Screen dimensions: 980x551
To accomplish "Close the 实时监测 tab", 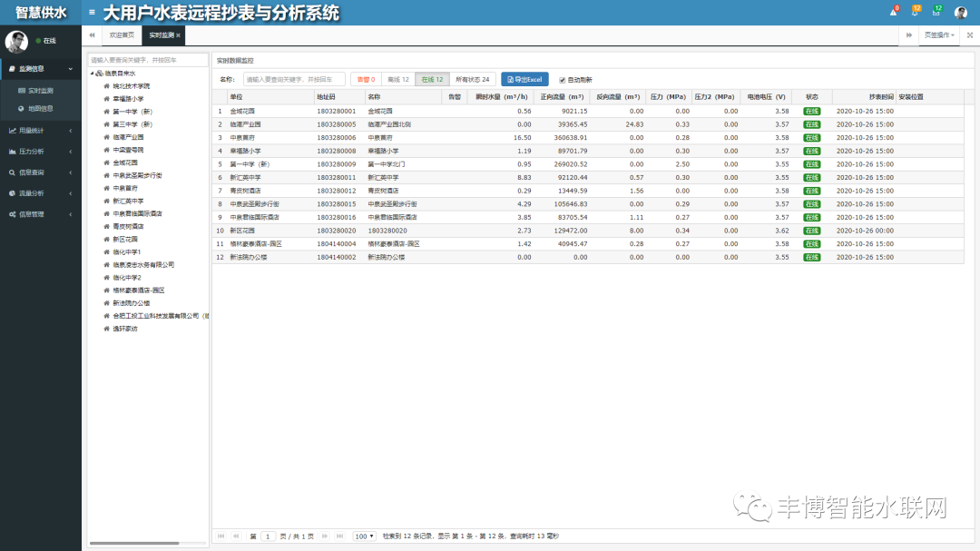I will click(179, 35).
